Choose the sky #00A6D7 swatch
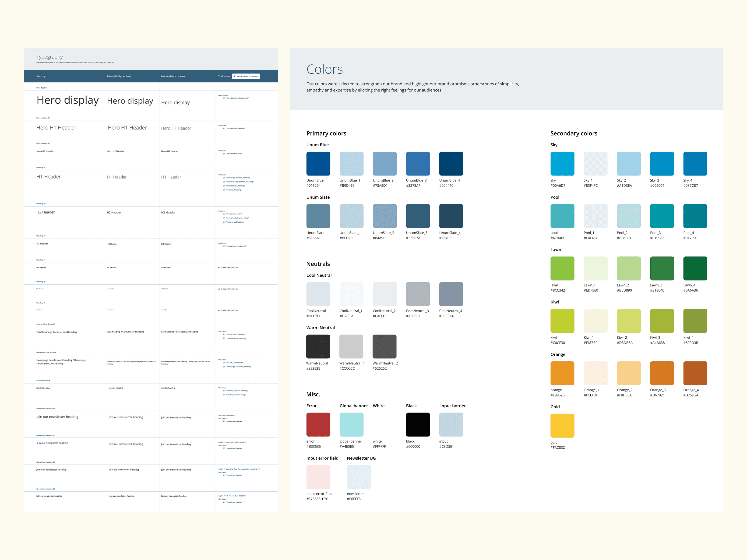This screenshot has height=560, width=747. click(x=562, y=164)
